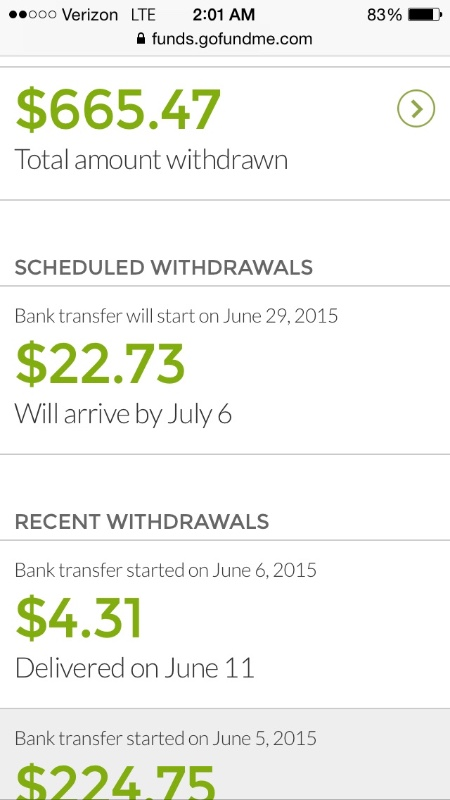
Task: Tap the signal strength dots
Action: pos(33,15)
